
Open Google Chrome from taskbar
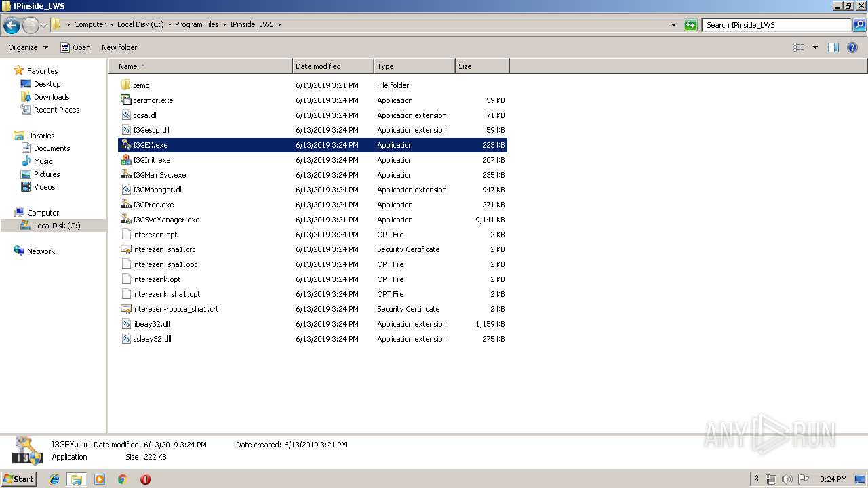click(122, 479)
